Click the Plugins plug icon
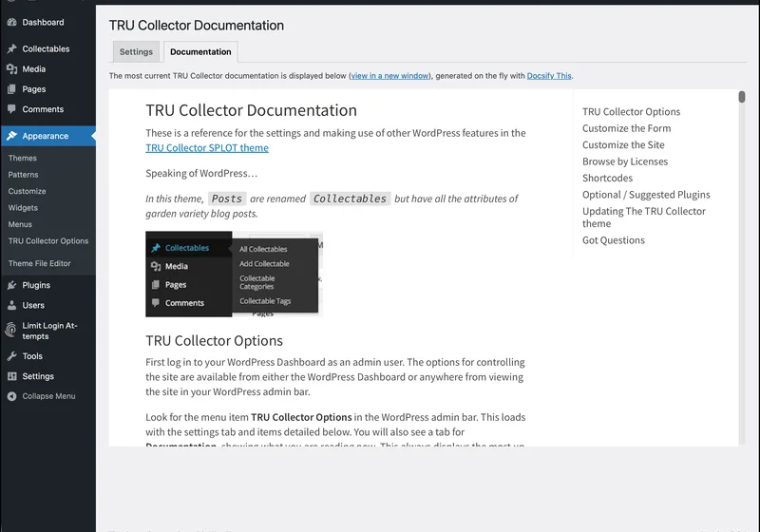760x532 pixels. 11,285
